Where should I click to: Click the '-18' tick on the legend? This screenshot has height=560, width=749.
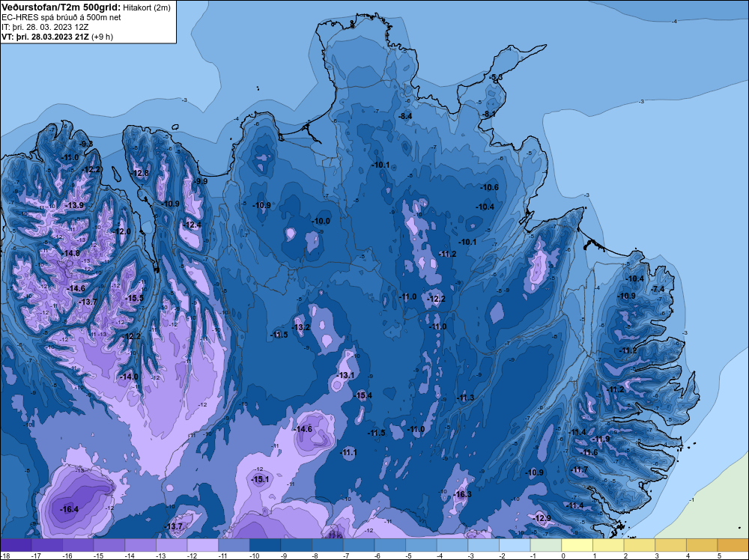4,556
